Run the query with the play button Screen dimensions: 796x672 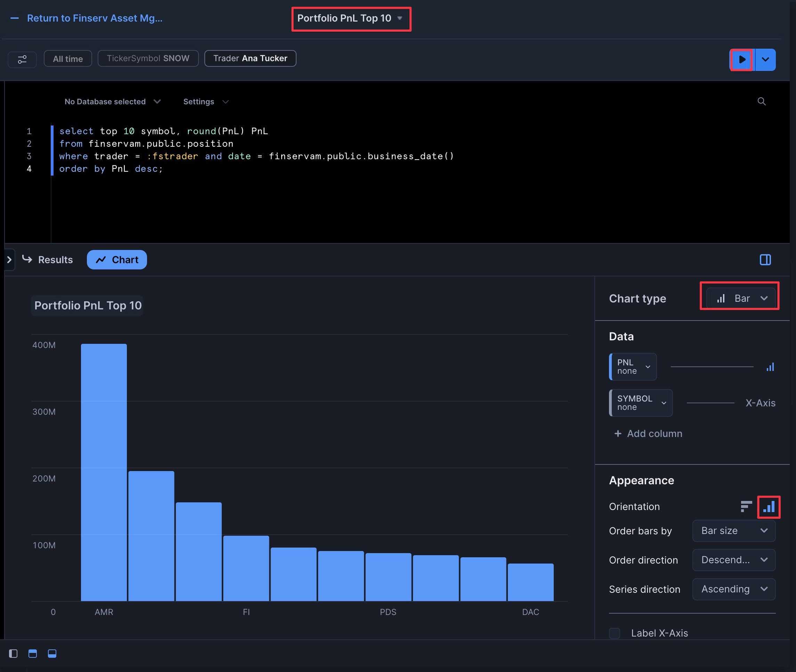point(741,60)
